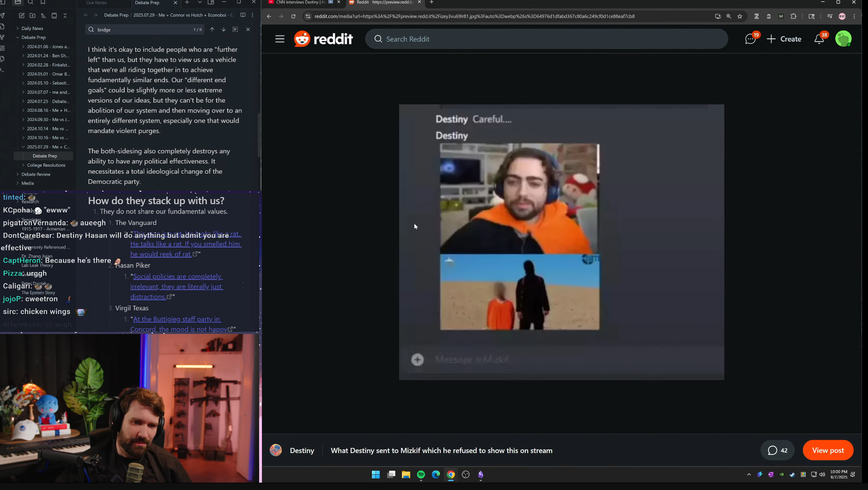Collapse 2025.07.29 - Me + C folder

tap(48, 147)
